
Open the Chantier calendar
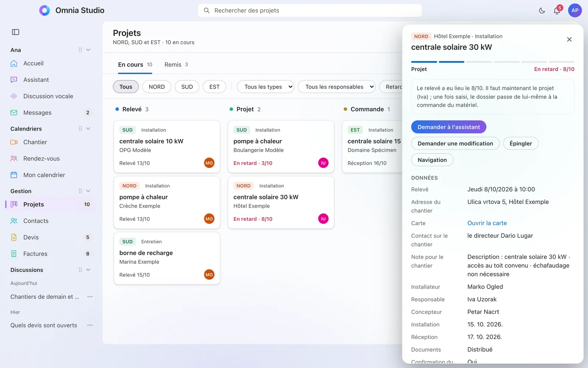(x=50, y=142)
